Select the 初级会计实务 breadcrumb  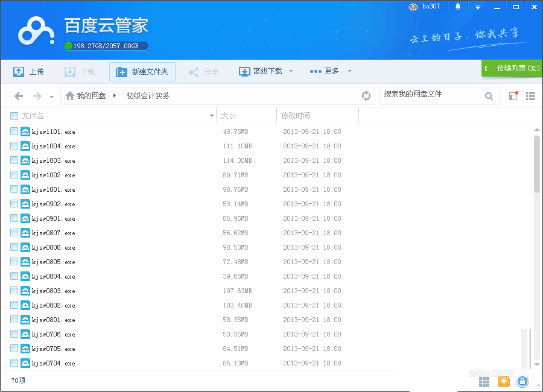tap(148, 95)
